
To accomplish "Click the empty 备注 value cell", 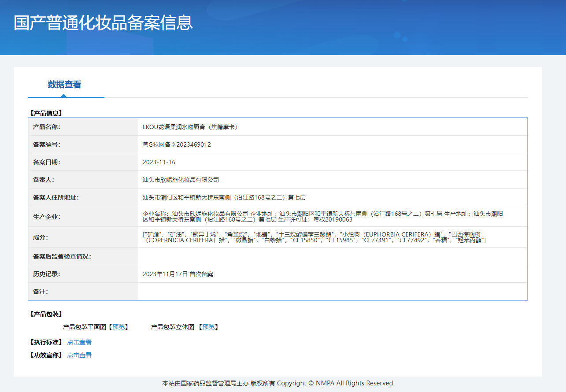I will coord(332,292).
